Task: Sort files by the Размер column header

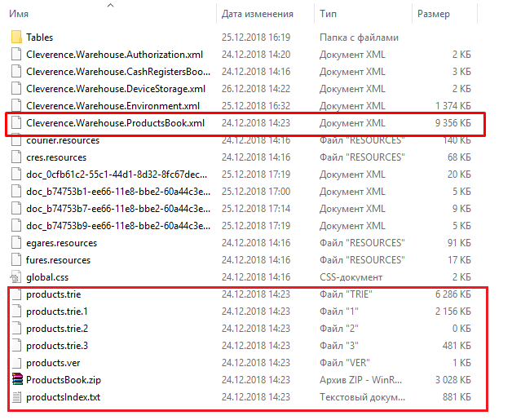Action: (x=433, y=14)
